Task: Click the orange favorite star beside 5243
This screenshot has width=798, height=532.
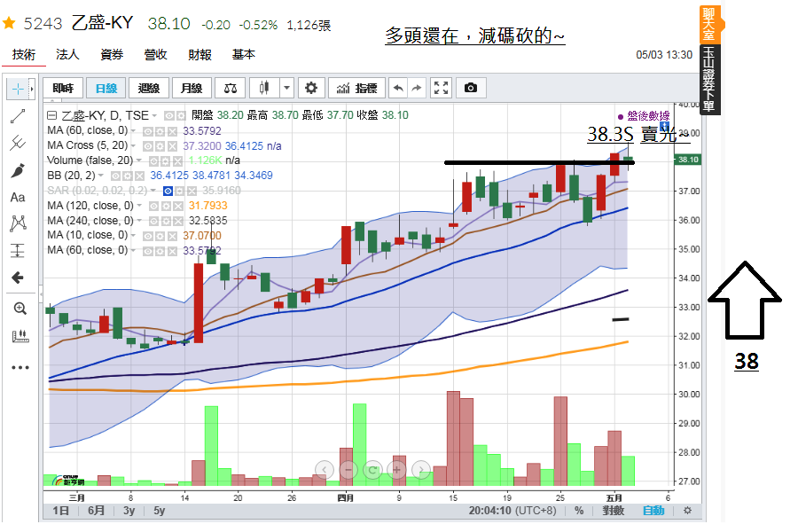Action: click(x=9, y=23)
